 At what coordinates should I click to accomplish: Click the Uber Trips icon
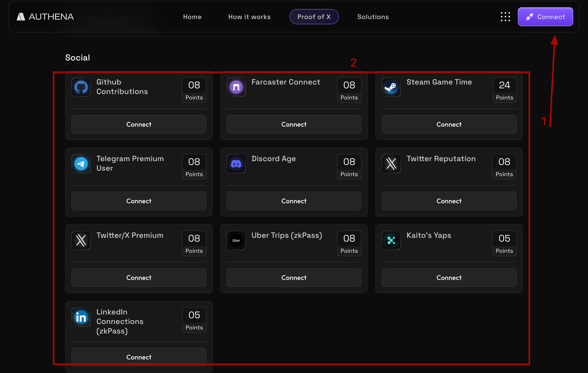(x=236, y=240)
